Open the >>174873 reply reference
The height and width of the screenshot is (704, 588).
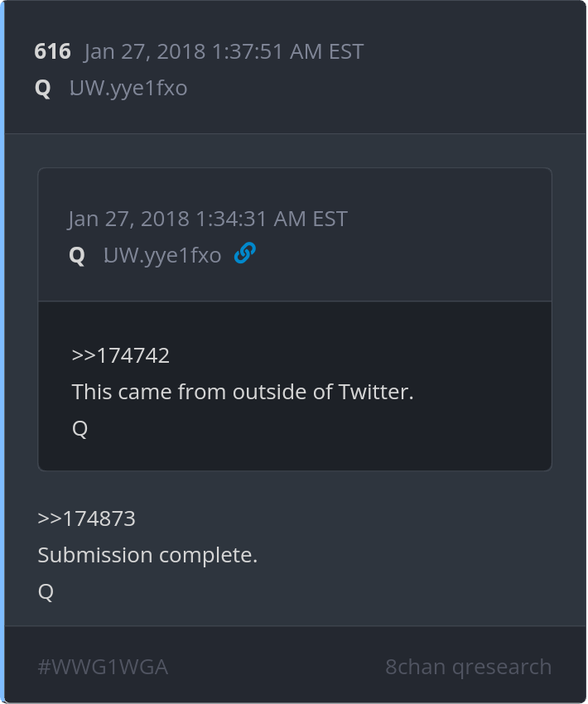point(86,518)
